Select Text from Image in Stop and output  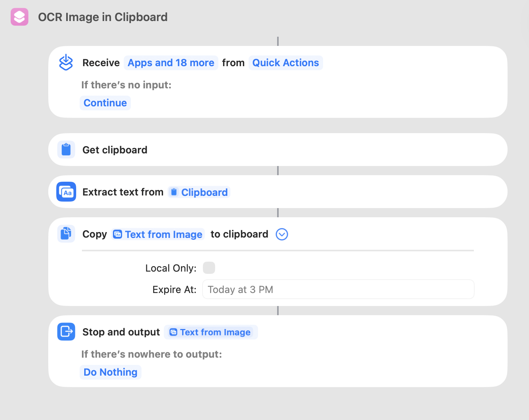pos(211,332)
